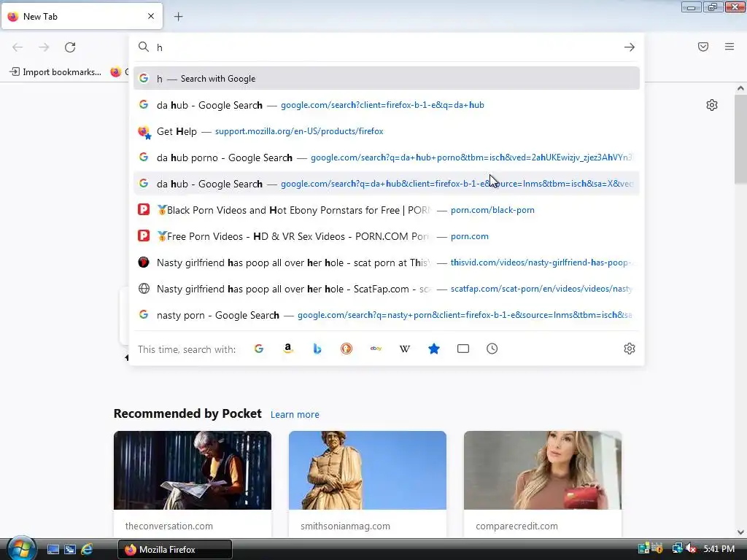Viewport: 747px width, 560px height.
Task: Search in bookmarks star icon
Action: (434, 349)
